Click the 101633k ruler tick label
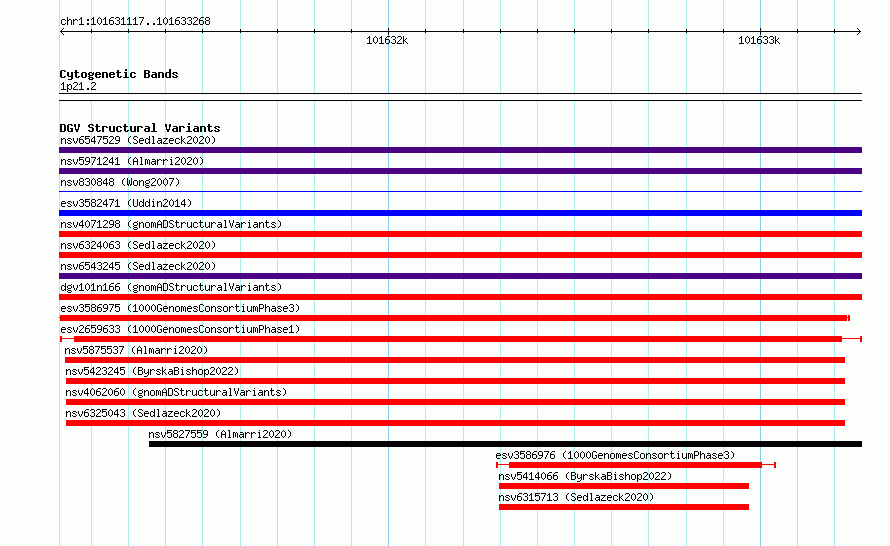This screenshot has width=890, height=546. [759, 40]
